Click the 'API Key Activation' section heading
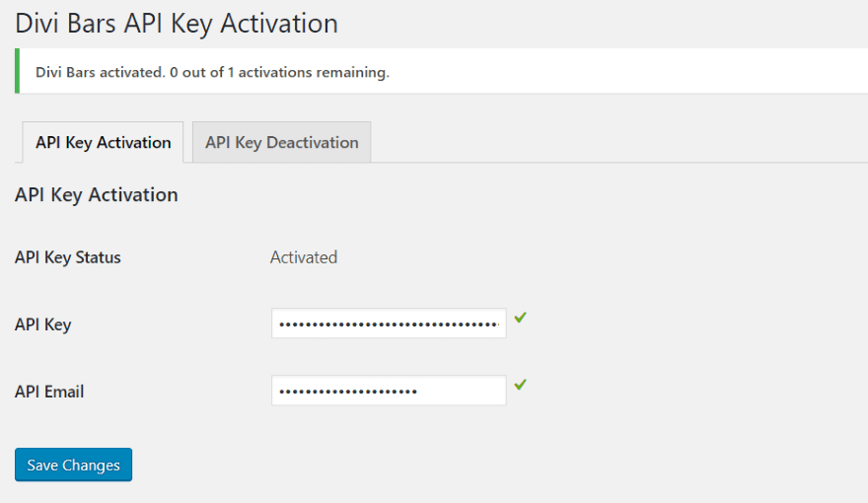Image resolution: width=868 pixels, height=503 pixels. [96, 195]
